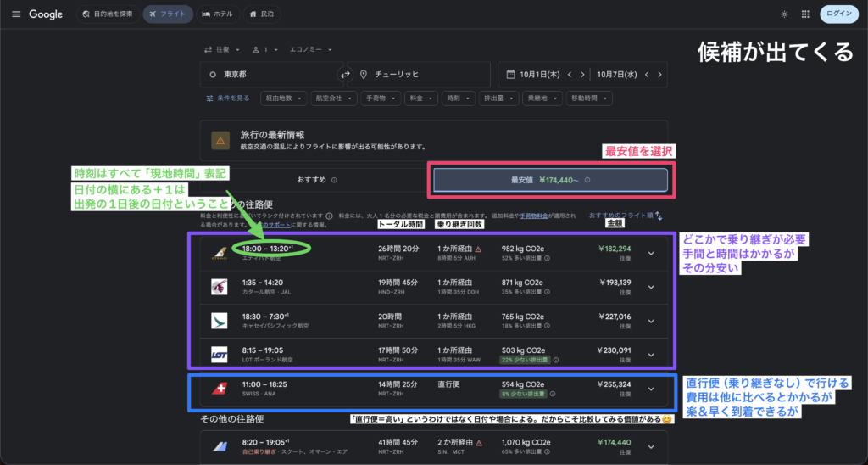Click the ¥182,294 Etihad price
Screen dimensions: 868x465
click(614, 249)
